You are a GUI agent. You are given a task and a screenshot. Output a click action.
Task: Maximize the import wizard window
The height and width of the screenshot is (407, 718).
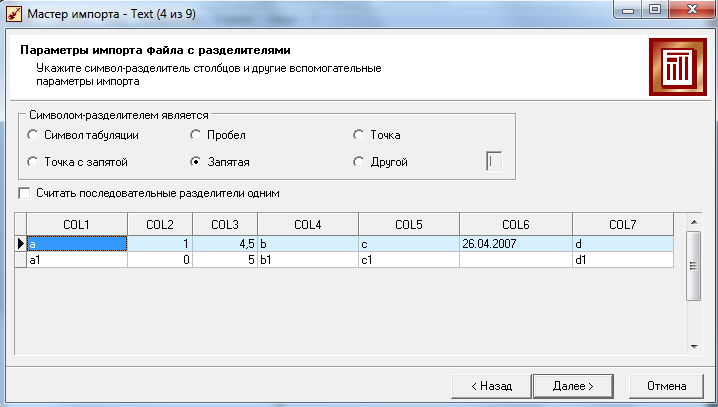(x=655, y=10)
